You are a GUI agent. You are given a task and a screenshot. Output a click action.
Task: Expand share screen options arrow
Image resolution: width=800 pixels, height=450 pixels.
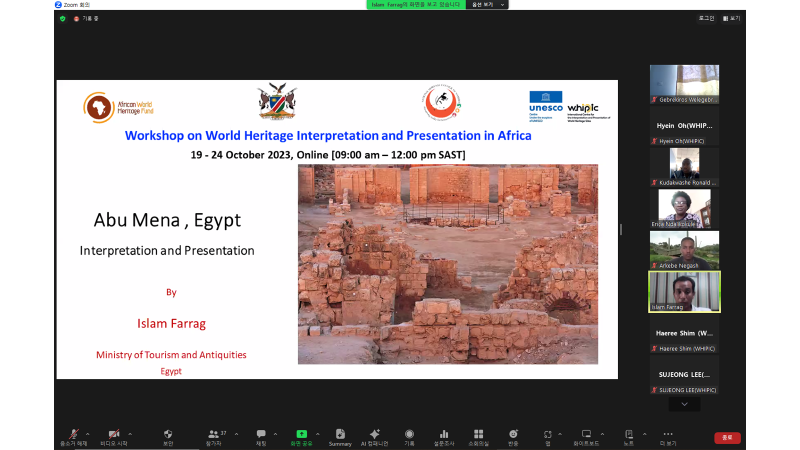pos(318,434)
